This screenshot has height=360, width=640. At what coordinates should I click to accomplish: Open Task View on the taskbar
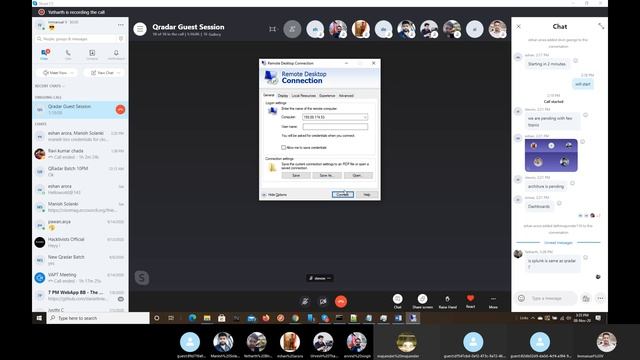[171, 318]
